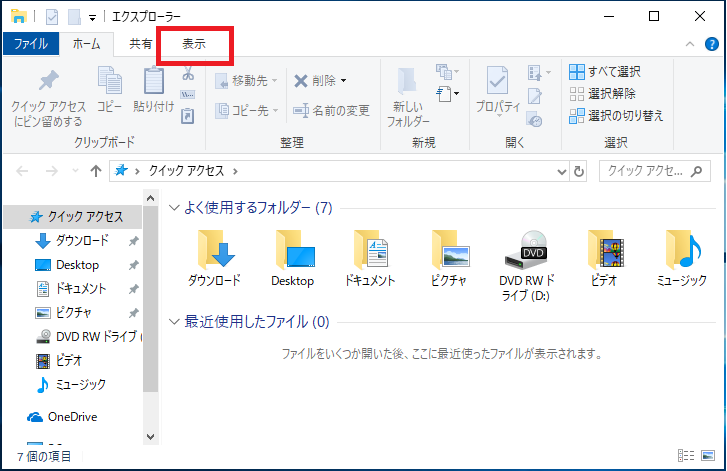Open the 移動先 (Move to) dropdown
727x471 pixels.
click(246, 81)
